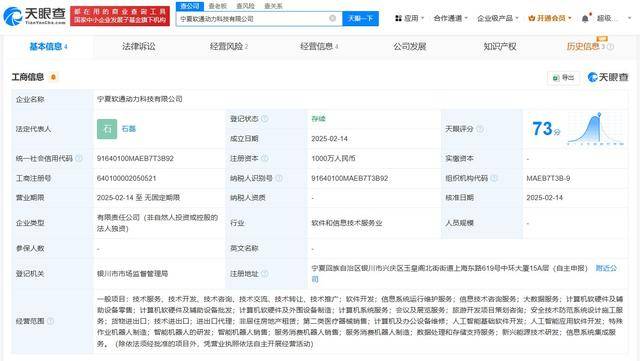This screenshot has width=640, height=361.
Task: Click into the company name search field
Action: (253, 19)
